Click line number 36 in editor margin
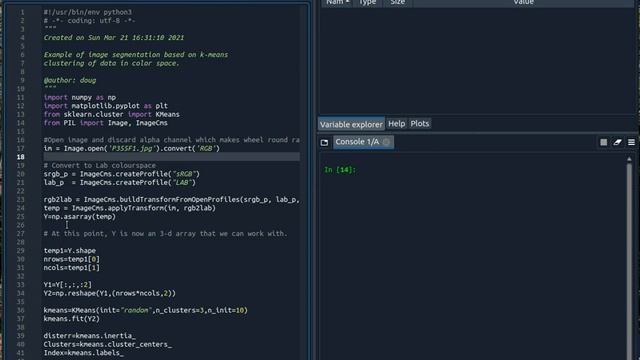Screen dimensions: 640x360 [x=20, y=310]
